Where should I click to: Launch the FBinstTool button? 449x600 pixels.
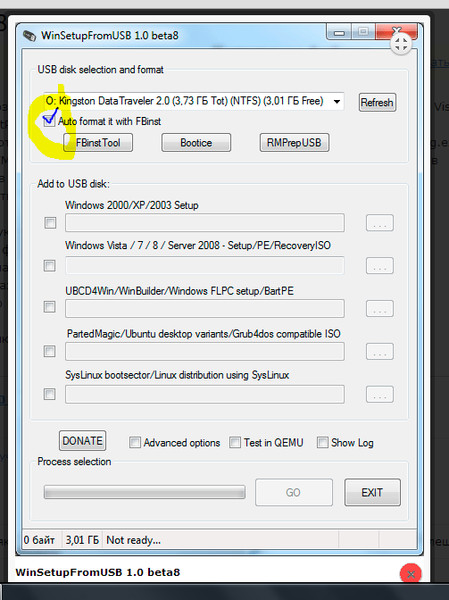[98, 143]
